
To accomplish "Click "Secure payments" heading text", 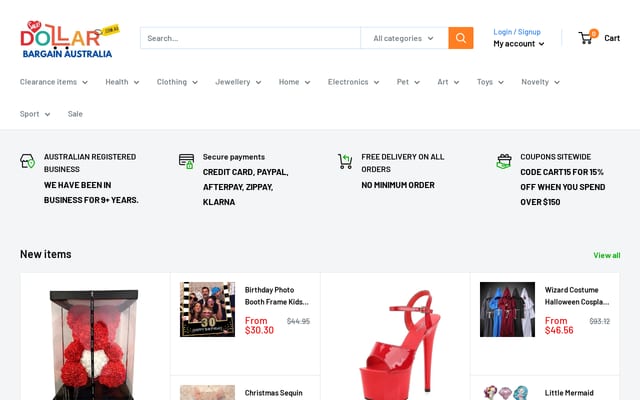I will [x=234, y=157].
